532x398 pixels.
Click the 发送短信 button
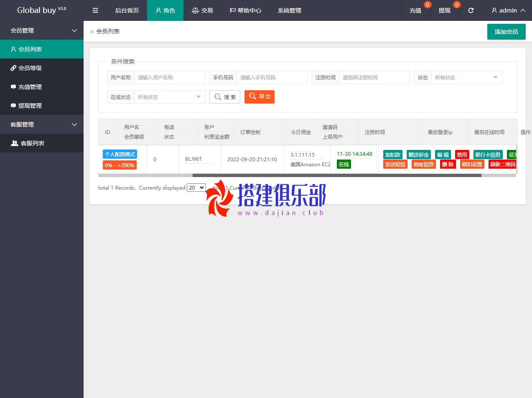[395, 164]
